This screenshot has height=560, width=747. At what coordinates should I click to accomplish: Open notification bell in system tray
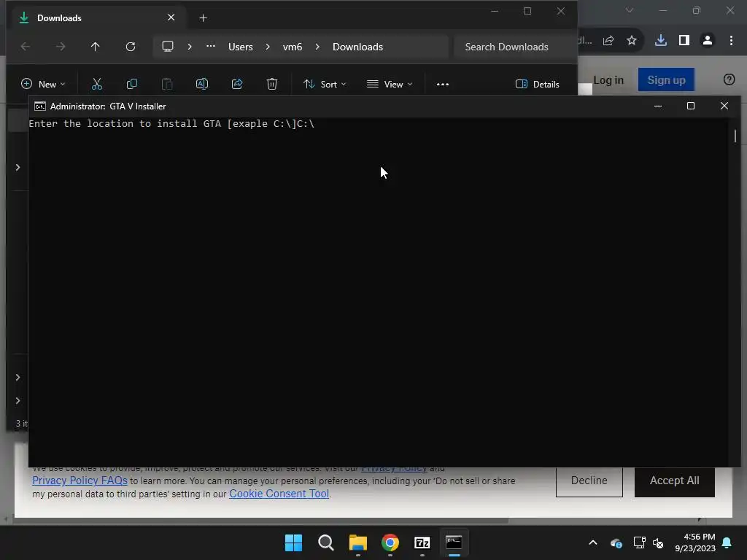click(727, 542)
